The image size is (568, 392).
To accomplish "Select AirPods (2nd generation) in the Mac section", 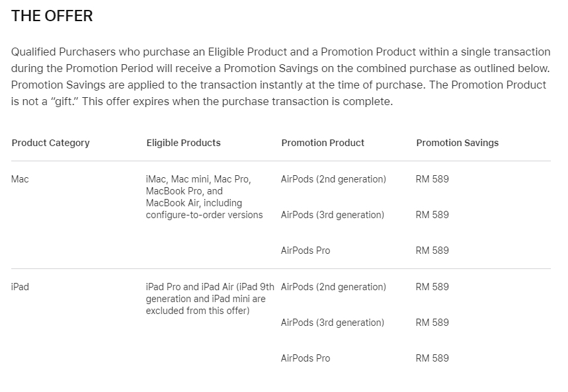I will (333, 179).
